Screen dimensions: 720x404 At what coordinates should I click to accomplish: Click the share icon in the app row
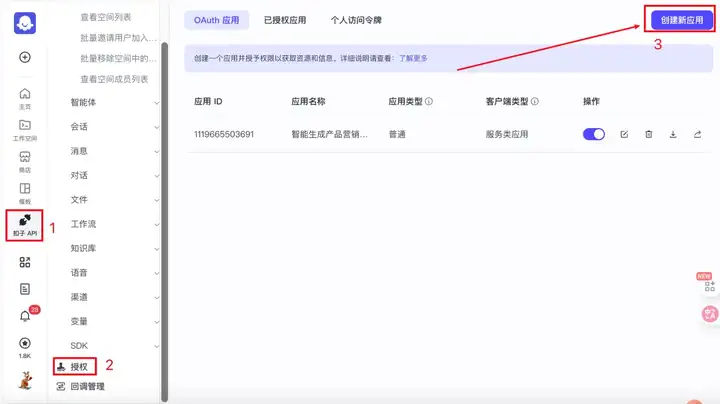pos(697,134)
